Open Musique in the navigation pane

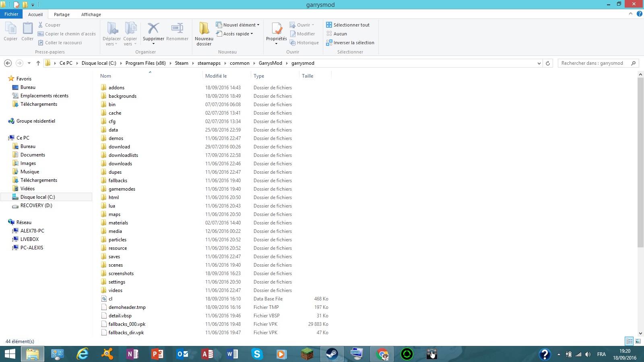pyautogui.click(x=30, y=172)
